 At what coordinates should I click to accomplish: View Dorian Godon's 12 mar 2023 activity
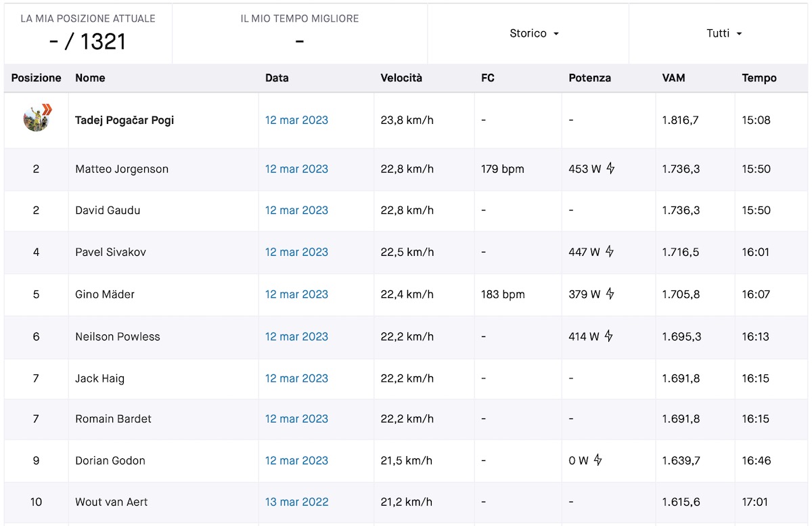296,461
